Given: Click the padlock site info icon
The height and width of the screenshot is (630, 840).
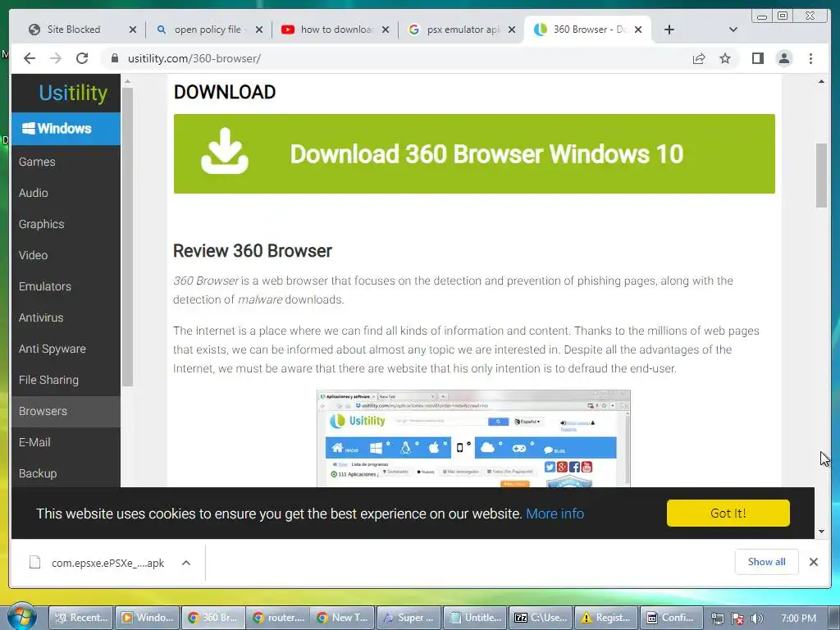Looking at the screenshot, I should (114, 58).
